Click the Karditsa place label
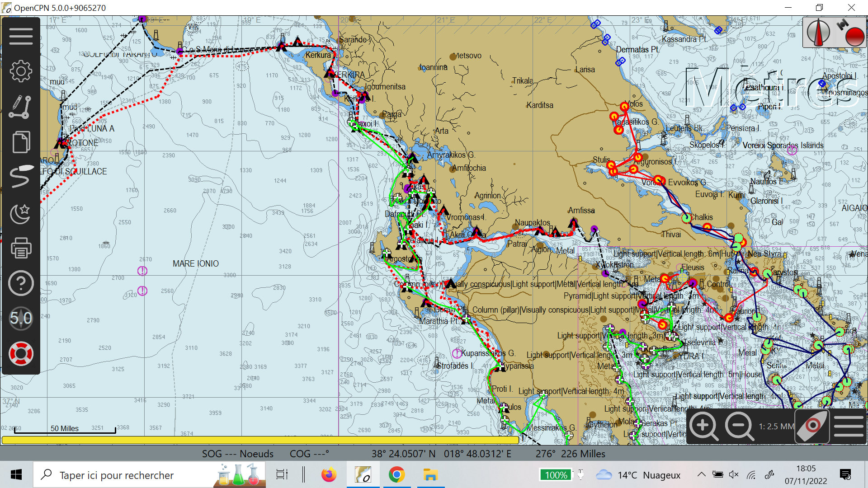 click(x=540, y=105)
